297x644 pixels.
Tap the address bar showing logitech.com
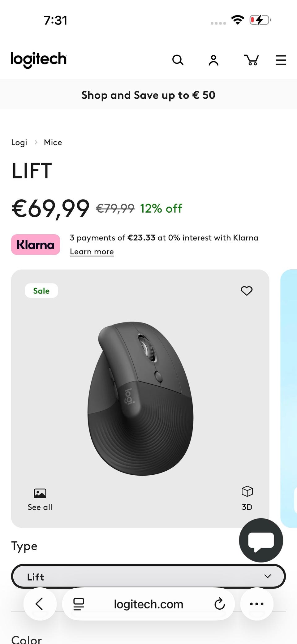pos(148,604)
